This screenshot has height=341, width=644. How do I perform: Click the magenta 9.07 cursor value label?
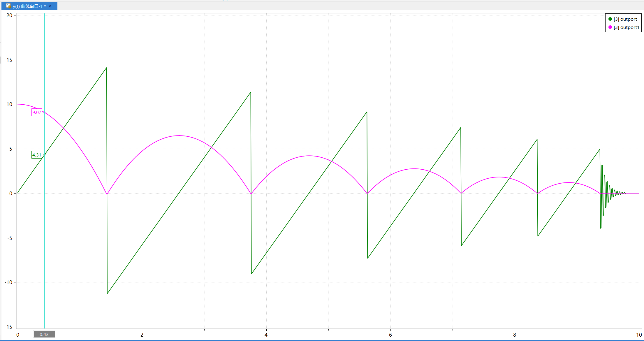pos(37,112)
